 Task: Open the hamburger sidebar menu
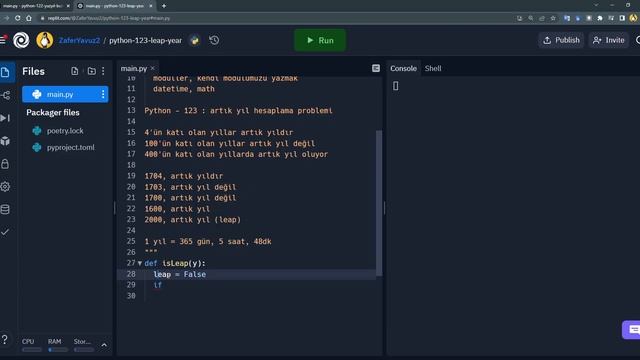pyautogui.click(x=3, y=40)
